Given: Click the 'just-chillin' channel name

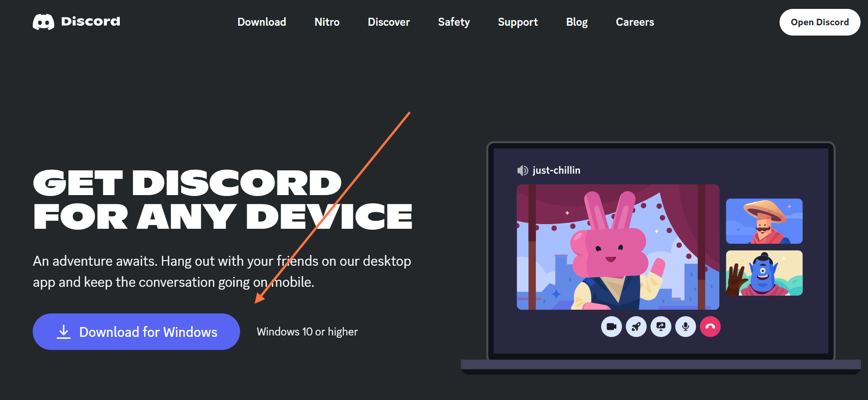Looking at the screenshot, I should 556,170.
